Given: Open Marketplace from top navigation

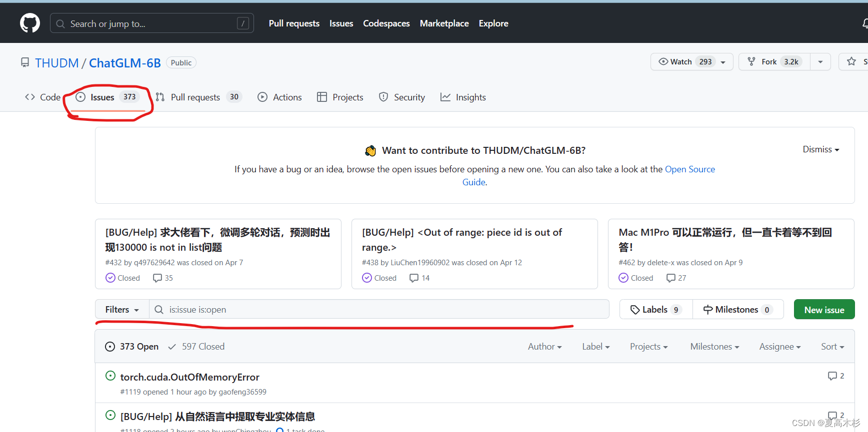Looking at the screenshot, I should click(x=444, y=23).
